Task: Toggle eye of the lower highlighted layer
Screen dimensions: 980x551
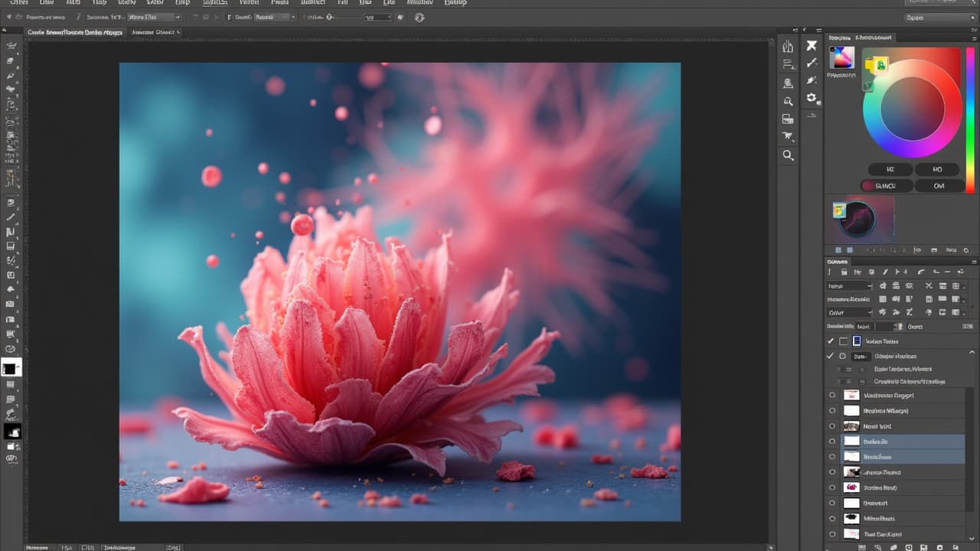Action: pyautogui.click(x=832, y=457)
